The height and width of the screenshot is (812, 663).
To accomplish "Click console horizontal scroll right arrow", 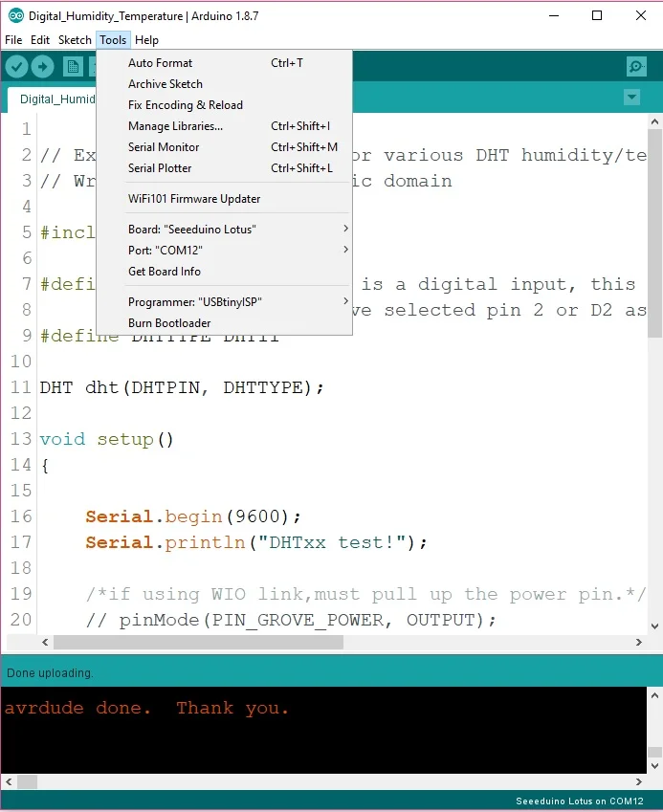I will [x=639, y=782].
